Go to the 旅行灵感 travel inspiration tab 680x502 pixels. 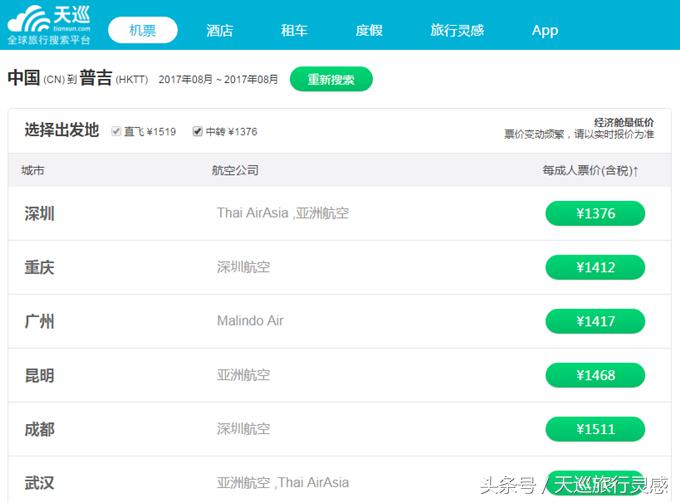pyautogui.click(x=457, y=30)
